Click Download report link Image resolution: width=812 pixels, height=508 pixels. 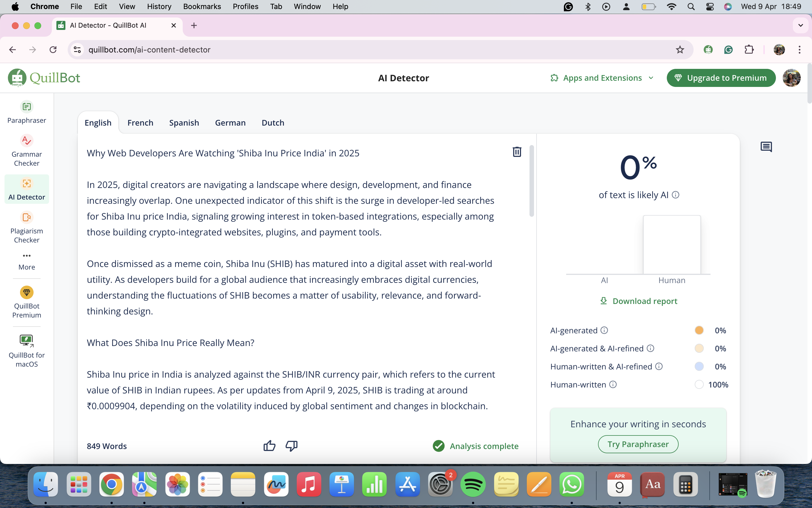click(x=639, y=301)
